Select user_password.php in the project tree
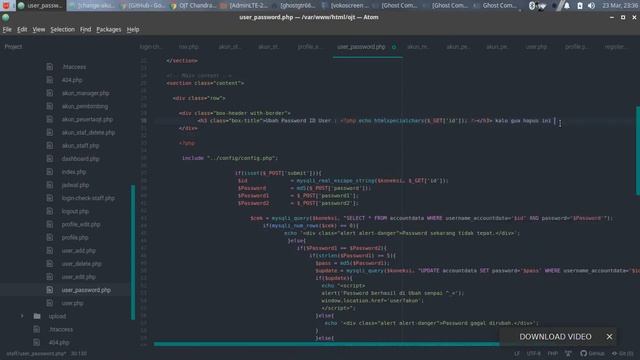 coord(86,290)
